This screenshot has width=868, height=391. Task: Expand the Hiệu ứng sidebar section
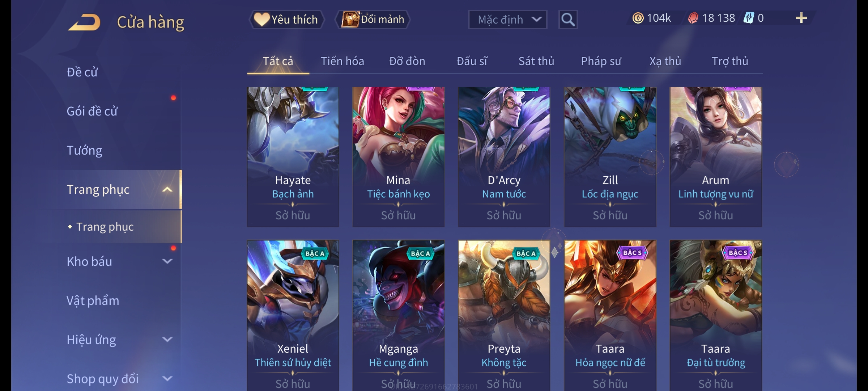click(167, 339)
